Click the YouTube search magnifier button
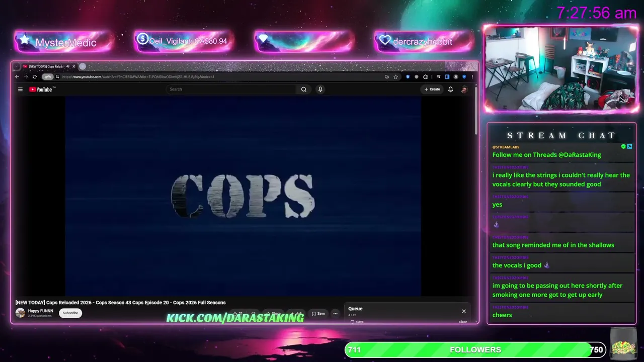 point(303,89)
